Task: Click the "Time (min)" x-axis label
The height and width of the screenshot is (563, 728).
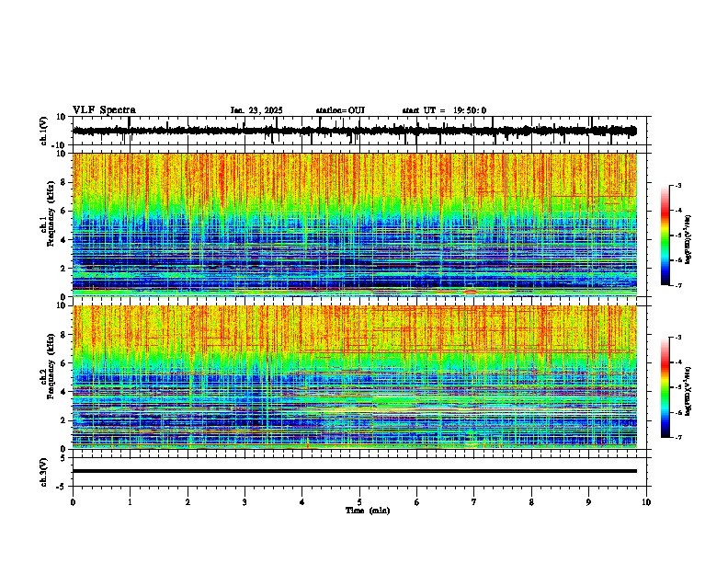Action: pos(368,511)
